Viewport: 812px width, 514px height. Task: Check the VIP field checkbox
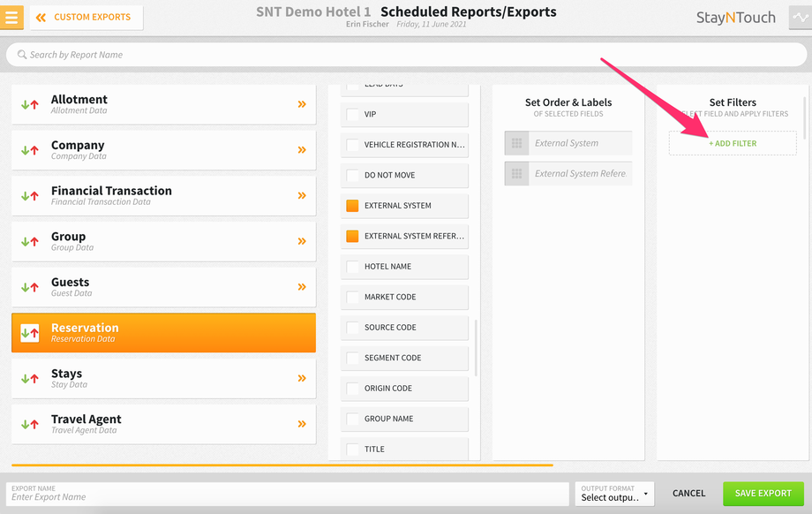click(352, 114)
